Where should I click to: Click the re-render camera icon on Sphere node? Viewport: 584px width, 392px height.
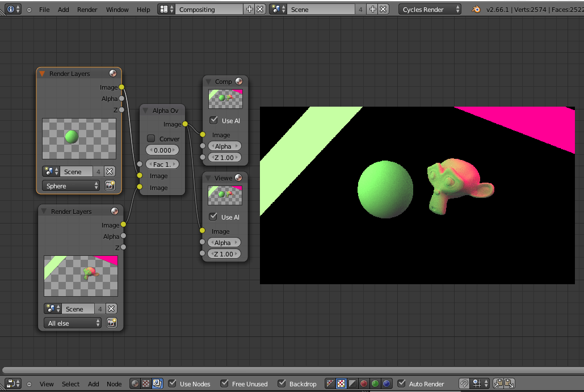[x=111, y=186]
